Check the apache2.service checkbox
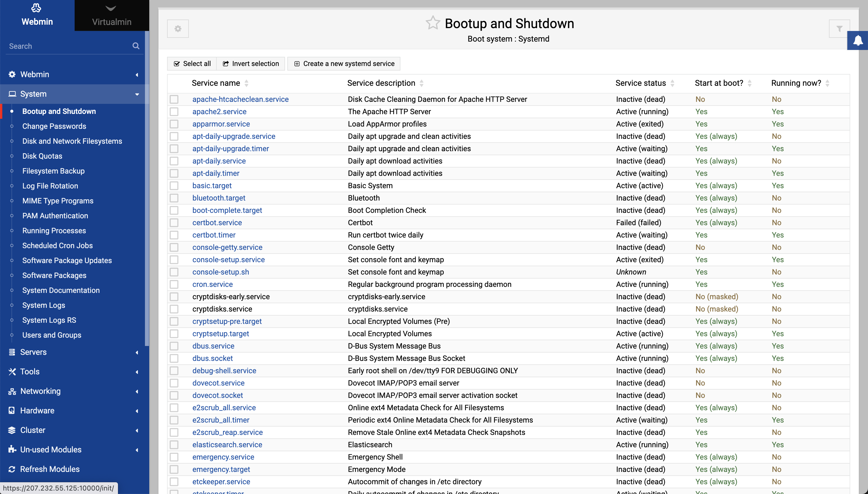Viewport: 868px width, 494px height. coord(174,112)
